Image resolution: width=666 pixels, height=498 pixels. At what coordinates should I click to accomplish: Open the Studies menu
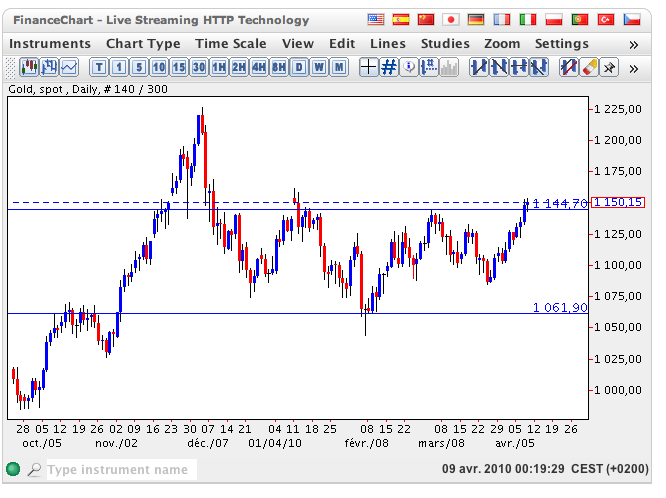point(445,44)
